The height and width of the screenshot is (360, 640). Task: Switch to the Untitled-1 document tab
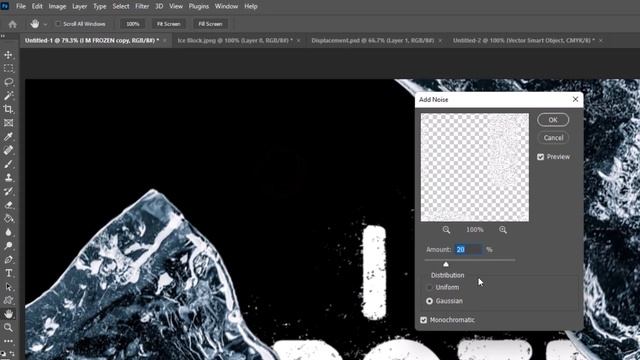pyautogui.click(x=92, y=40)
